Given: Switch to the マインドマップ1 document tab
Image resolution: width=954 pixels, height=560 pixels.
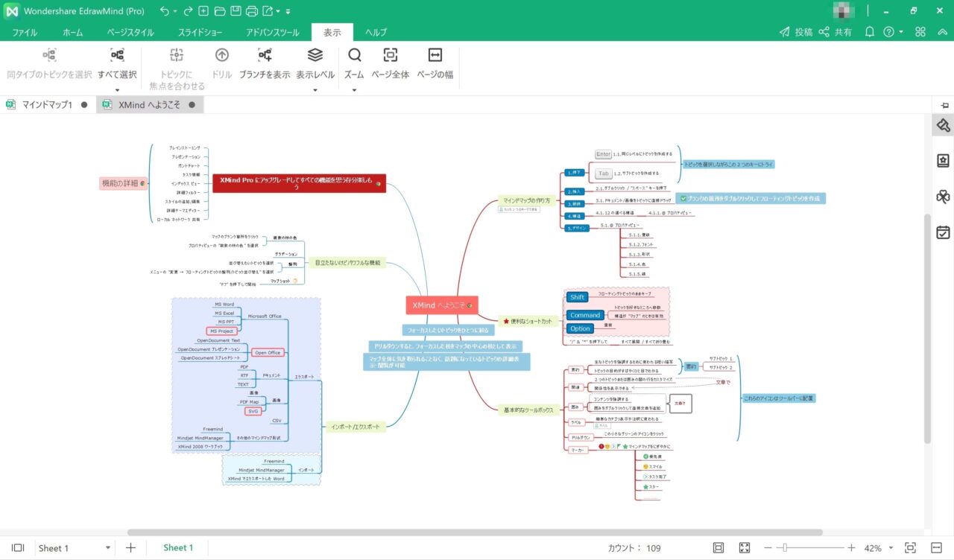Looking at the screenshot, I should [x=47, y=105].
